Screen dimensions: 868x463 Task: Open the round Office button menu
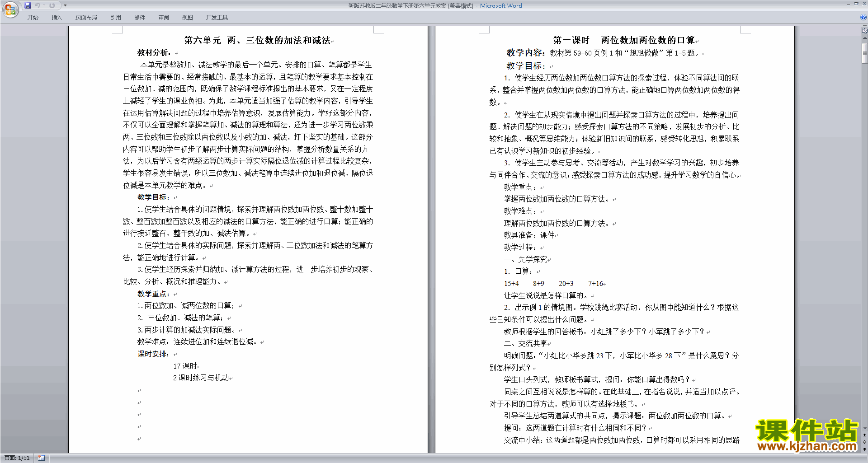click(x=10, y=9)
